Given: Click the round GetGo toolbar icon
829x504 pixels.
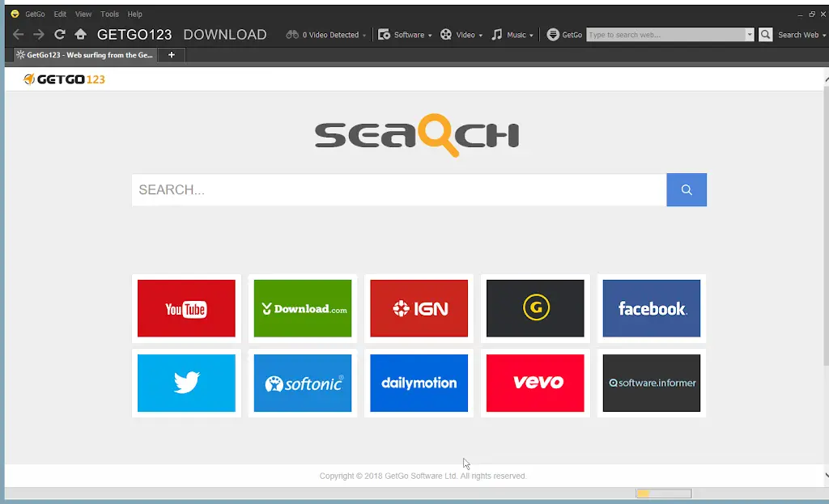Looking at the screenshot, I should pyautogui.click(x=553, y=35).
